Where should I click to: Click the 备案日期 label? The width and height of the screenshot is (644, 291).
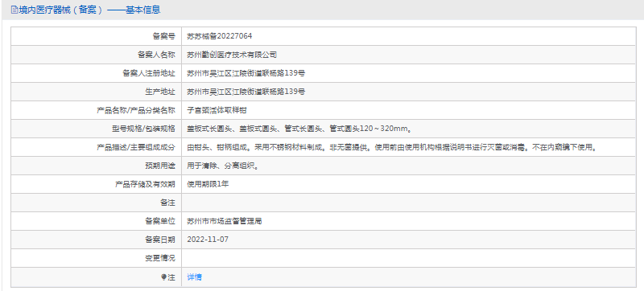click(x=160, y=240)
